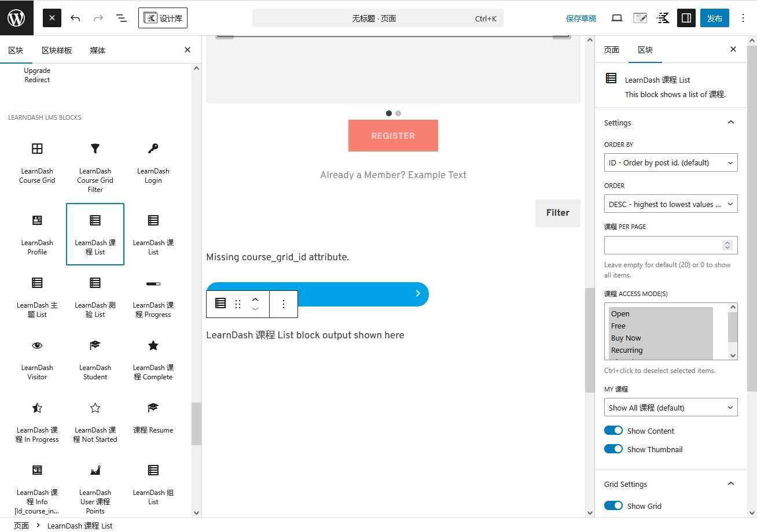
Task: Open the top-bar options three-dot menu
Action: [743, 18]
